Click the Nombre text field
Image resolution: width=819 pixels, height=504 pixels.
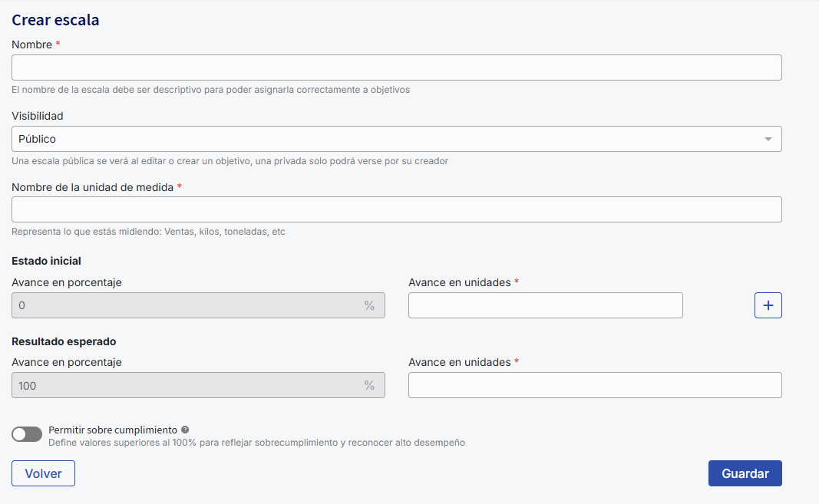(396, 68)
